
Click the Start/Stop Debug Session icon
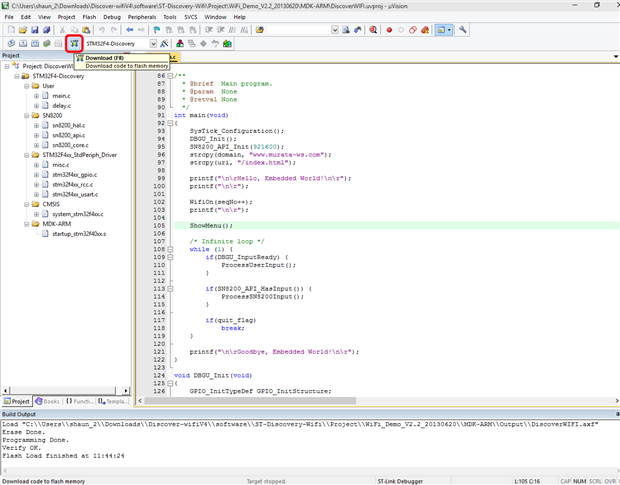(x=372, y=30)
